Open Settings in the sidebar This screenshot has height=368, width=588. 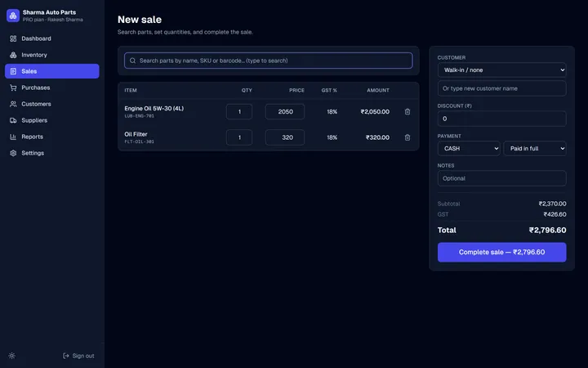tap(52, 153)
